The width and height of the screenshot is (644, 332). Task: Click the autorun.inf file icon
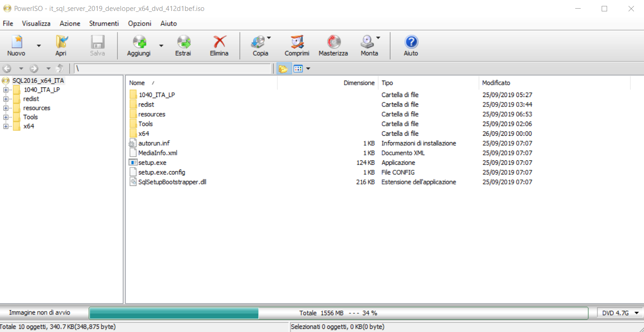133,143
